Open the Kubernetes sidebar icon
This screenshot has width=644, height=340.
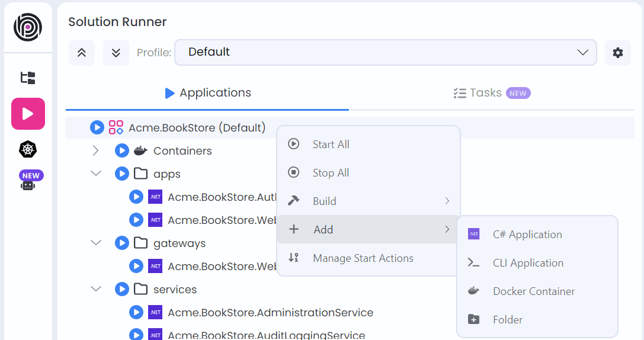point(28,149)
